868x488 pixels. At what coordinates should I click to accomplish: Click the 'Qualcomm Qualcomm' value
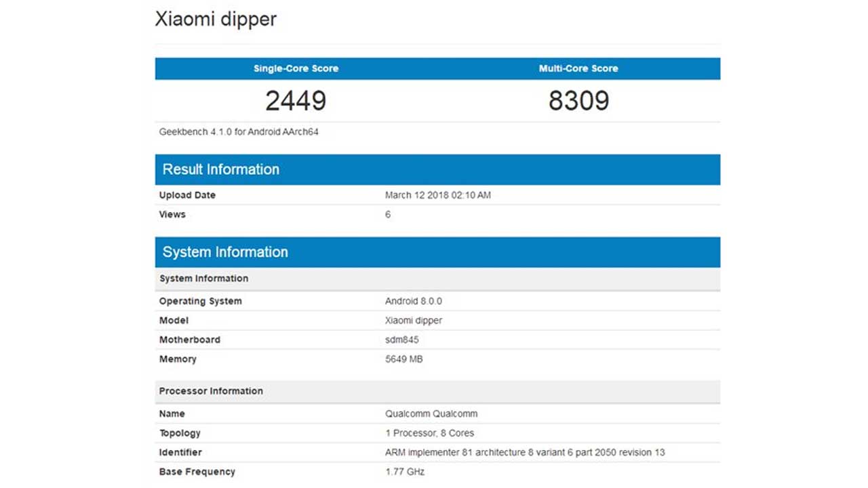click(x=431, y=413)
